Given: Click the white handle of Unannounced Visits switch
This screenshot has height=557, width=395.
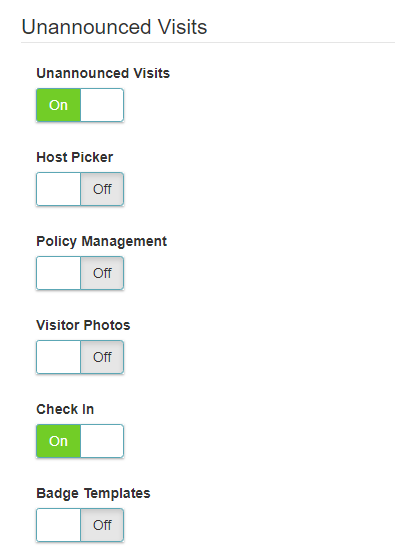Looking at the screenshot, I should 102,105.
